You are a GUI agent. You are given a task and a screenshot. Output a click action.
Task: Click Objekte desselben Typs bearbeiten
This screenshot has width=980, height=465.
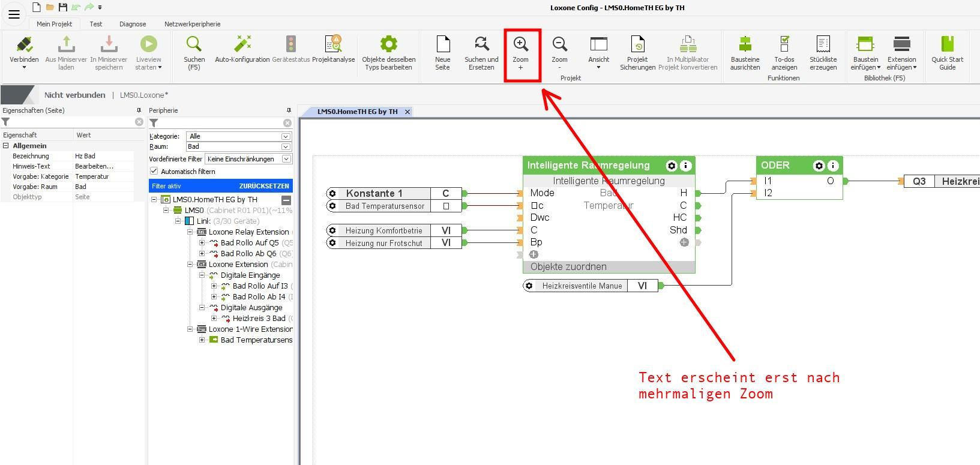pyautogui.click(x=388, y=52)
